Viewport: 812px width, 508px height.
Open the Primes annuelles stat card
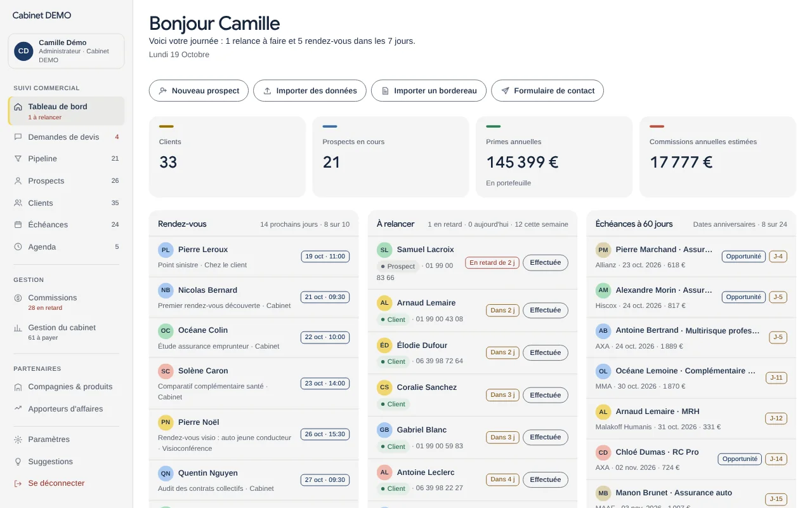click(554, 157)
